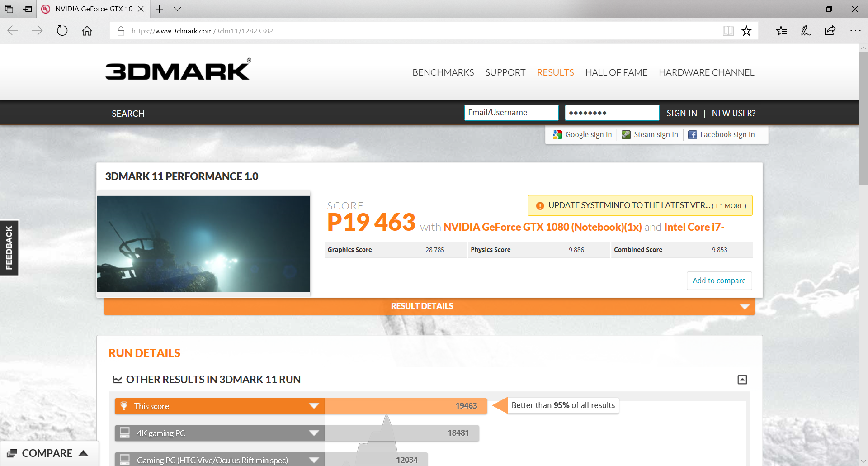Viewport: 868px width, 466px height.
Task: Choose Facebook sign in
Action: 722,135
